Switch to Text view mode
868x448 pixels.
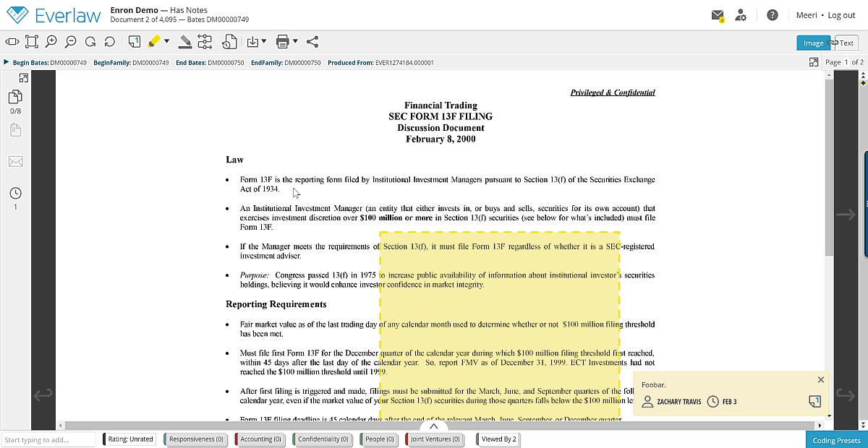(845, 43)
